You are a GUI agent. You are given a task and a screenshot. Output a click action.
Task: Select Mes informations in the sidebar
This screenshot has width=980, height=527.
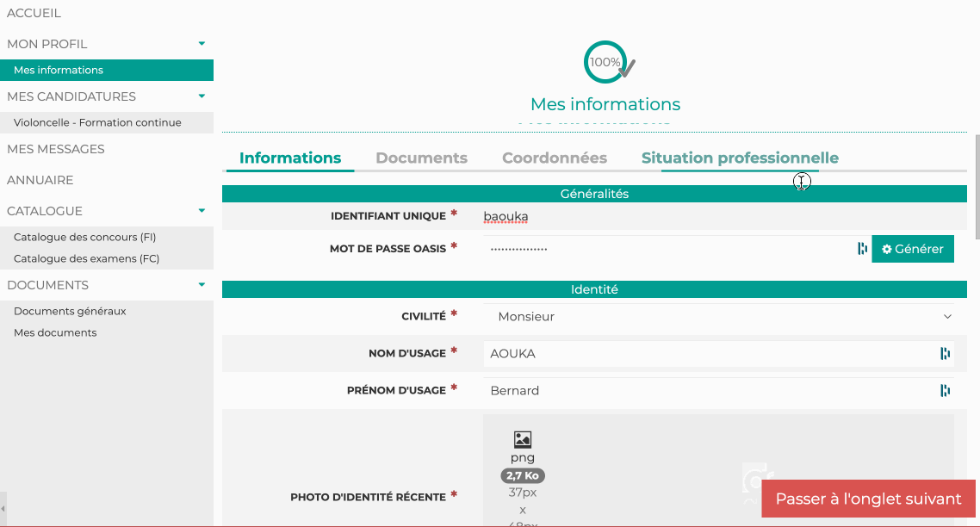[x=107, y=70]
